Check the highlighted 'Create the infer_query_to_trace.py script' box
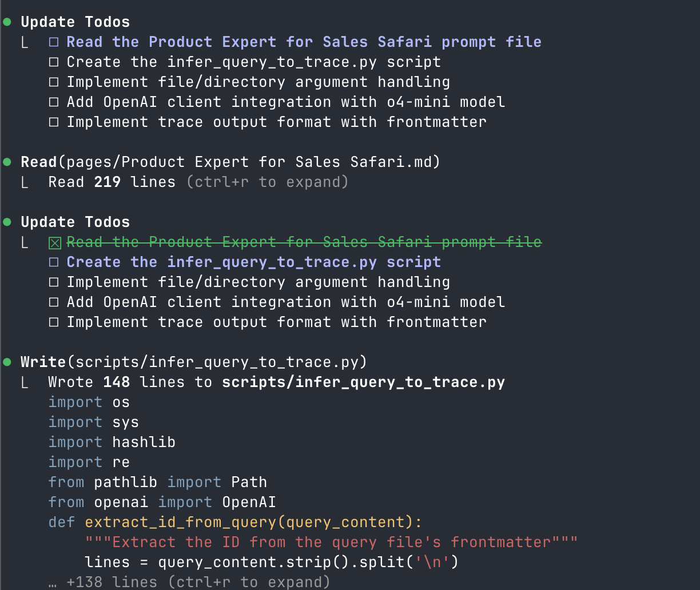Viewport: 700px width, 590px height. (x=54, y=262)
